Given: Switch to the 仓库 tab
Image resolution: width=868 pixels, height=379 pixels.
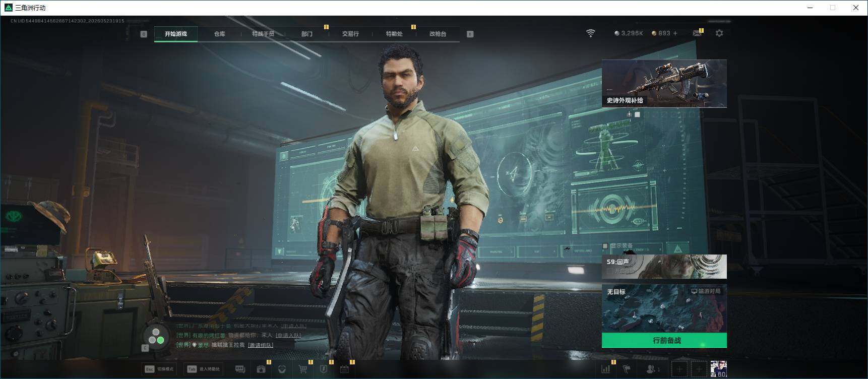Looking at the screenshot, I should pyautogui.click(x=220, y=34).
